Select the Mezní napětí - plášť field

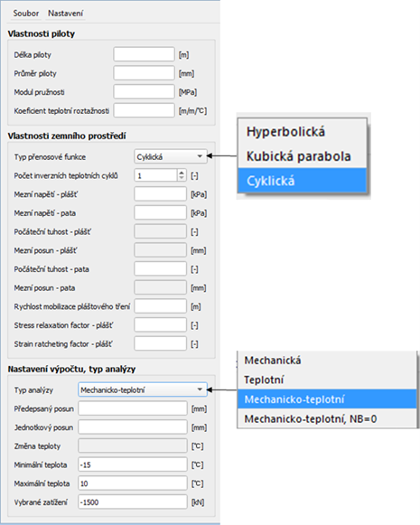(160, 194)
